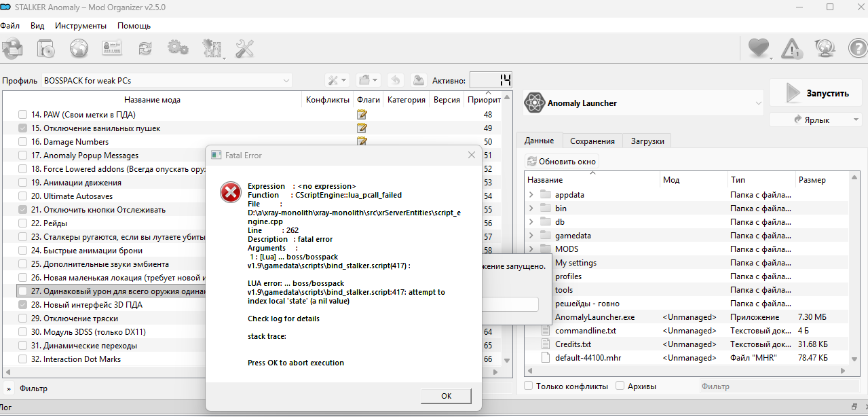Open the Profiles ID card icon

(112, 48)
